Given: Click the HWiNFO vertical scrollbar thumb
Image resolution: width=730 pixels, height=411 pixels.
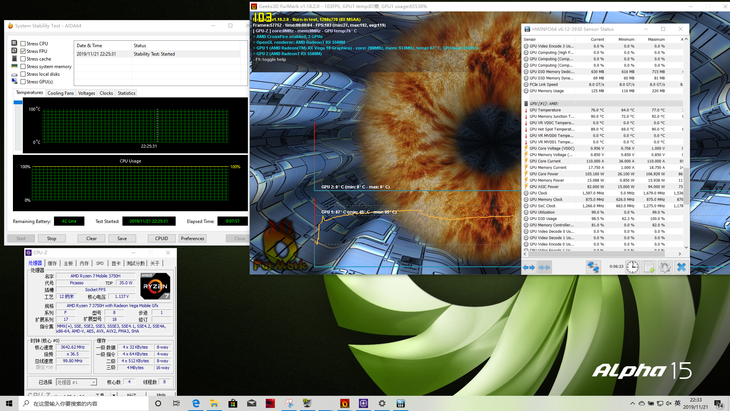Looking at the screenshot, I should tap(686, 186).
